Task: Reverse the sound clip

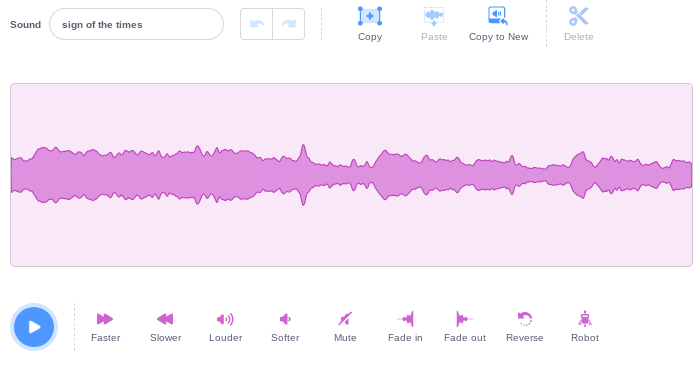Action: tap(525, 319)
